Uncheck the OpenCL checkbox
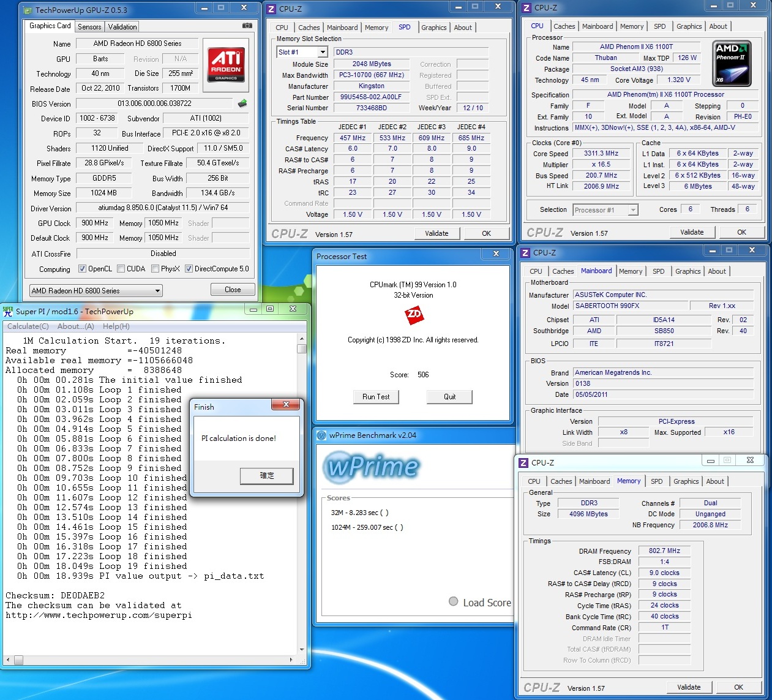Image resolution: width=772 pixels, height=700 pixels. pos(83,269)
